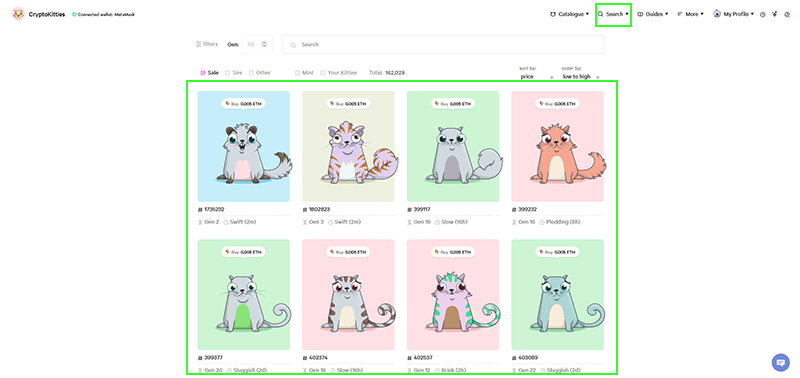Open the Catalogue menu
800x378 pixels.
click(569, 14)
